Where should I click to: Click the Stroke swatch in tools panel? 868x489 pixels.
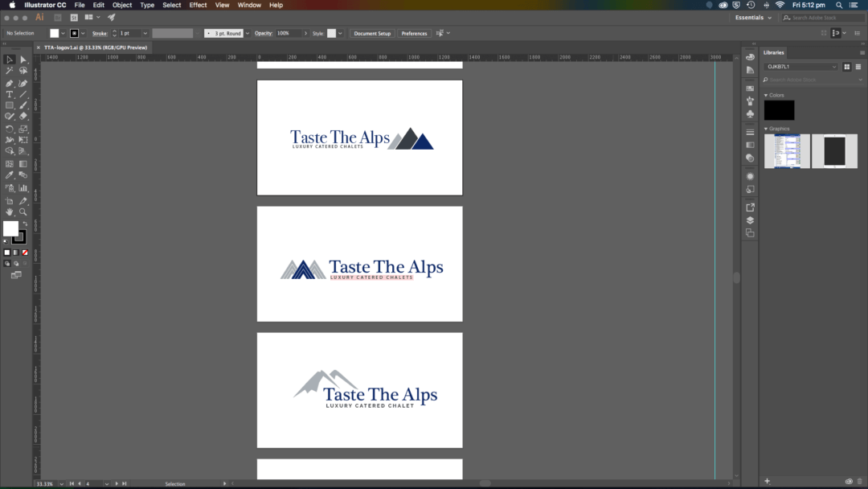[x=19, y=238]
